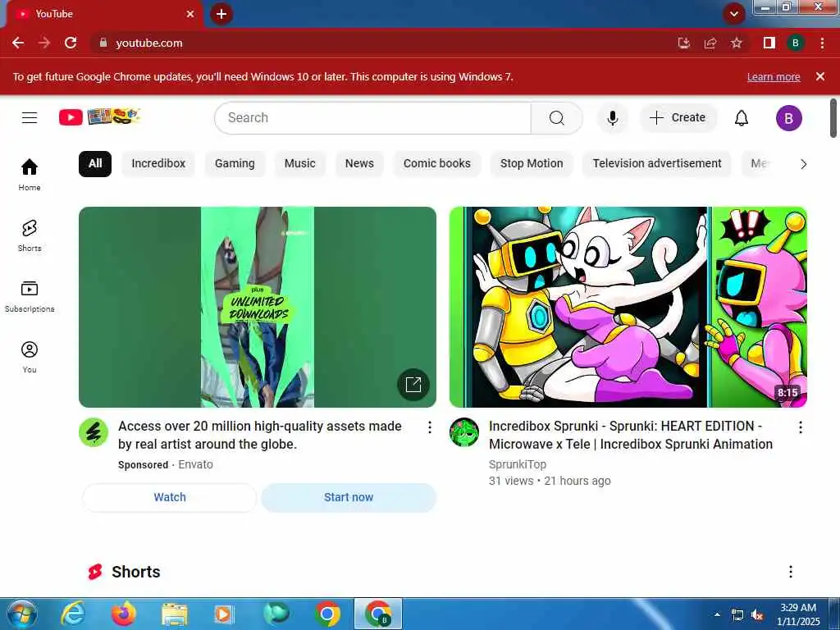Click the Watch button on the ad
The image size is (840, 630).
[170, 497]
